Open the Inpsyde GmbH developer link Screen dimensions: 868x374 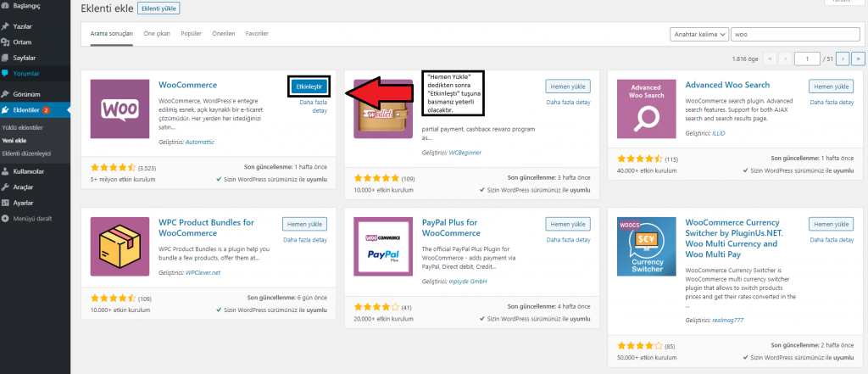[468, 282]
